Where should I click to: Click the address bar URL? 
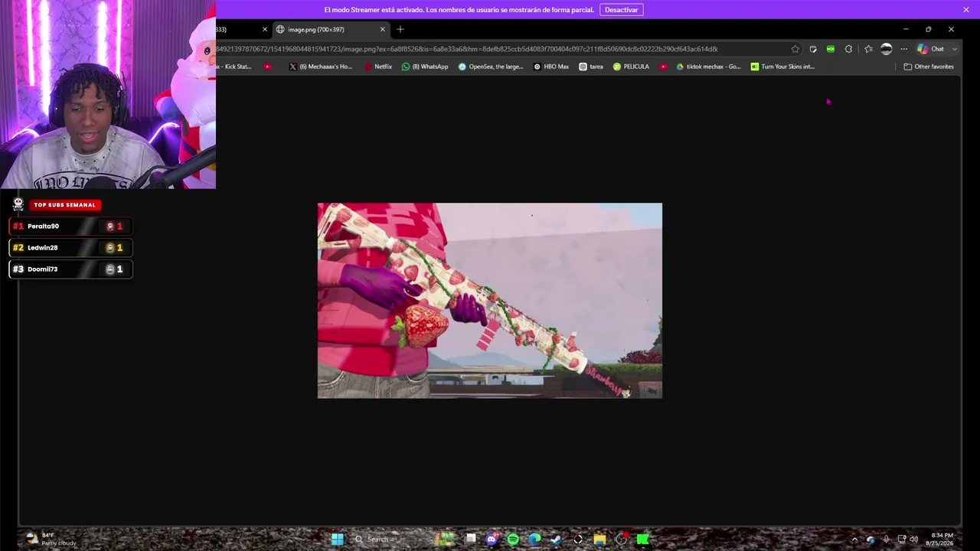click(x=467, y=49)
